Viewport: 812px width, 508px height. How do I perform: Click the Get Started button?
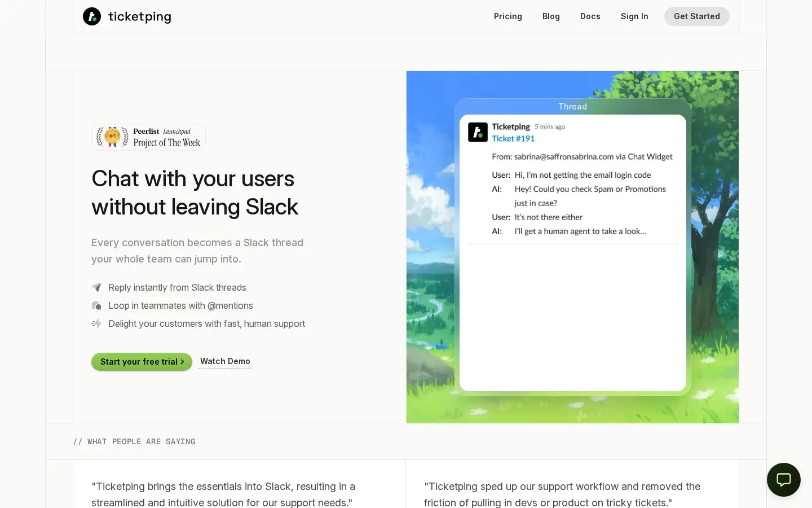(x=697, y=16)
